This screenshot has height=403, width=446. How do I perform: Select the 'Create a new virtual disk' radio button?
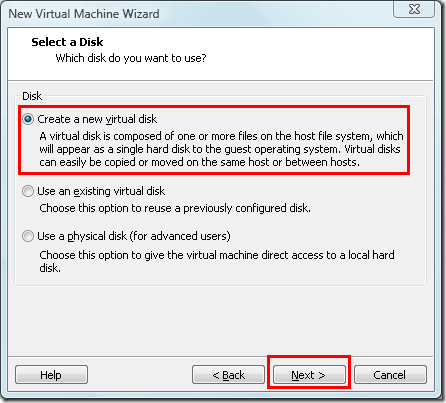[28, 119]
